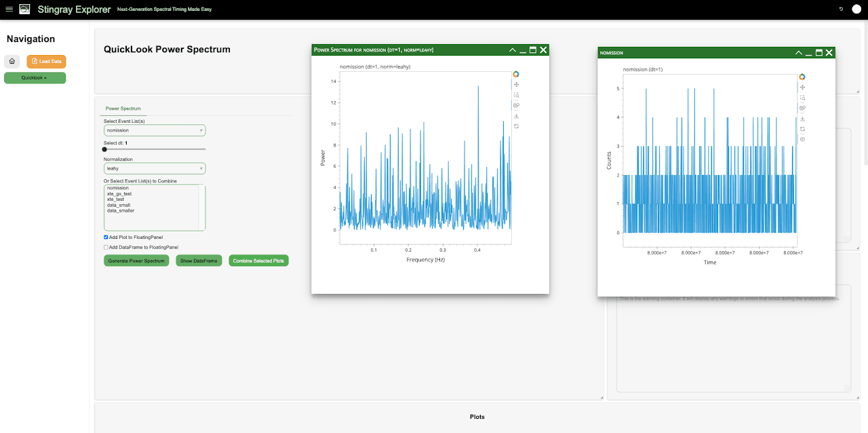Image resolution: width=868 pixels, height=433 pixels.
Task: Select Pan tool in NOMISSION plot
Action: pos(802,87)
